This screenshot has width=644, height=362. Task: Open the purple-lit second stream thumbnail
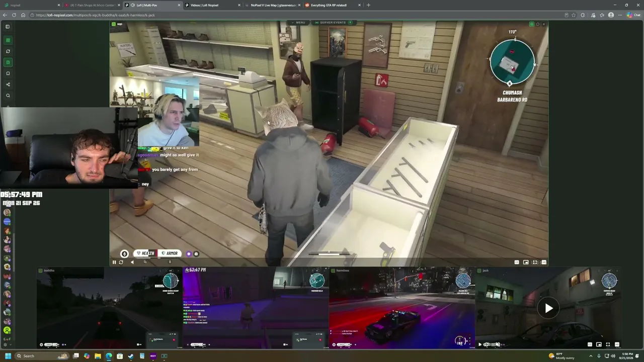[x=255, y=308]
